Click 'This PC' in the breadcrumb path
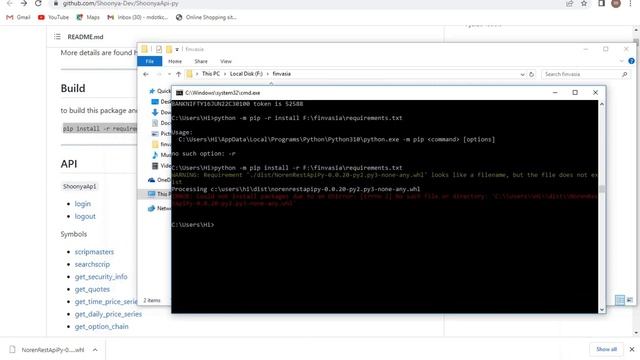Viewport: 640px width, 360px height. tap(211, 74)
